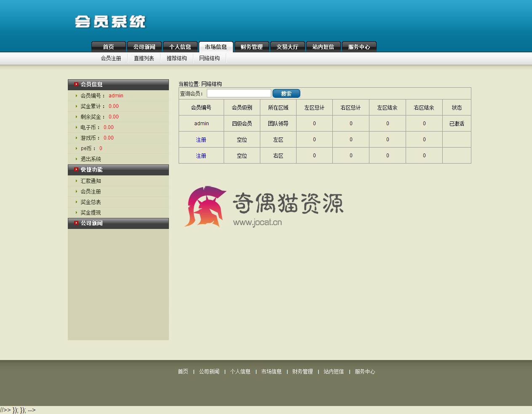The image size is (532, 414).
Task: Click the 已激活 status cell
Action: (457, 124)
